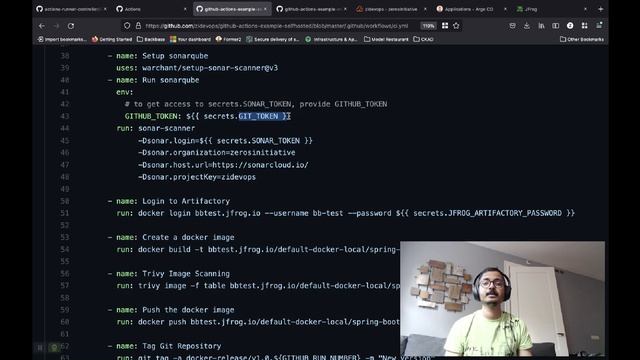Viewport: 640px width, 360px height.
Task: Toggle the sidebar view icon
Action: click(556, 26)
